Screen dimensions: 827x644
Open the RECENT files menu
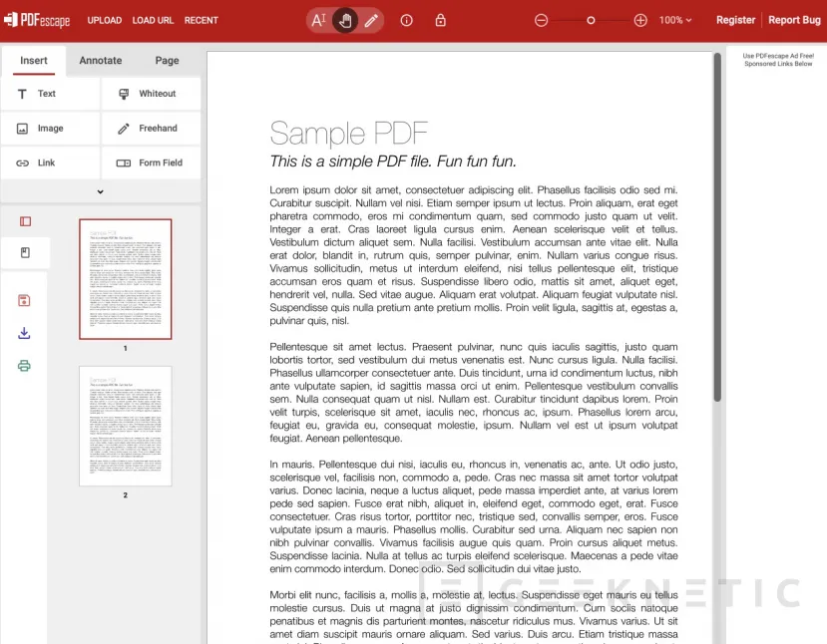(201, 20)
